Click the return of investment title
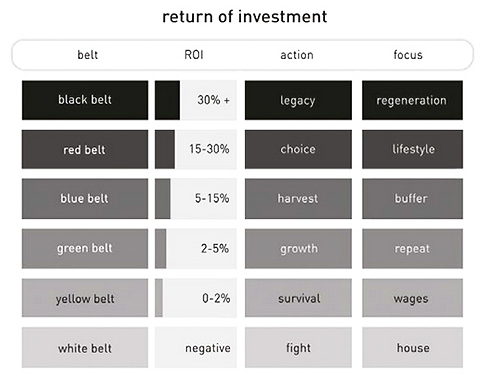This screenshot has height=379, width=485. pyautogui.click(x=245, y=17)
